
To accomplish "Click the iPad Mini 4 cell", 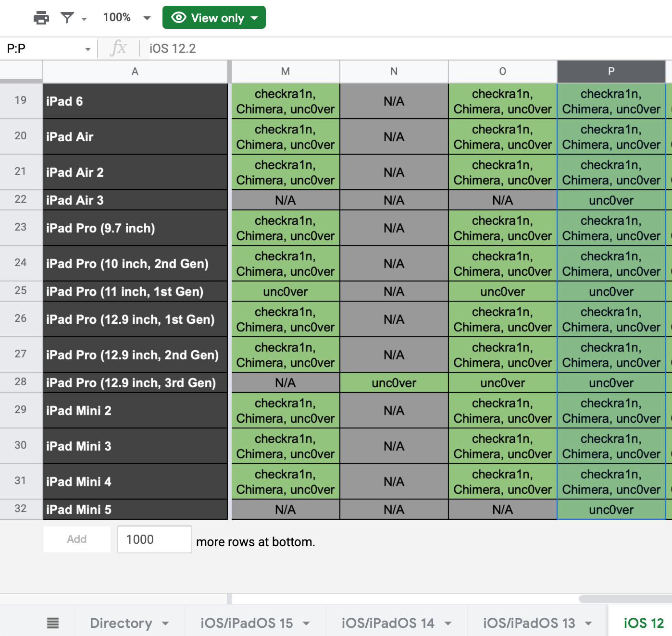I will click(x=135, y=482).
